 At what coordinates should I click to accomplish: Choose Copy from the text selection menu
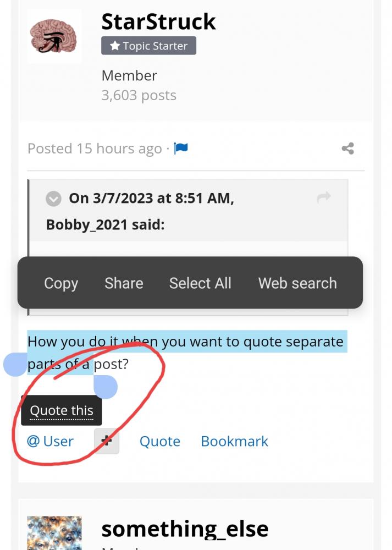pyautogui.click(x=61, y=283)
